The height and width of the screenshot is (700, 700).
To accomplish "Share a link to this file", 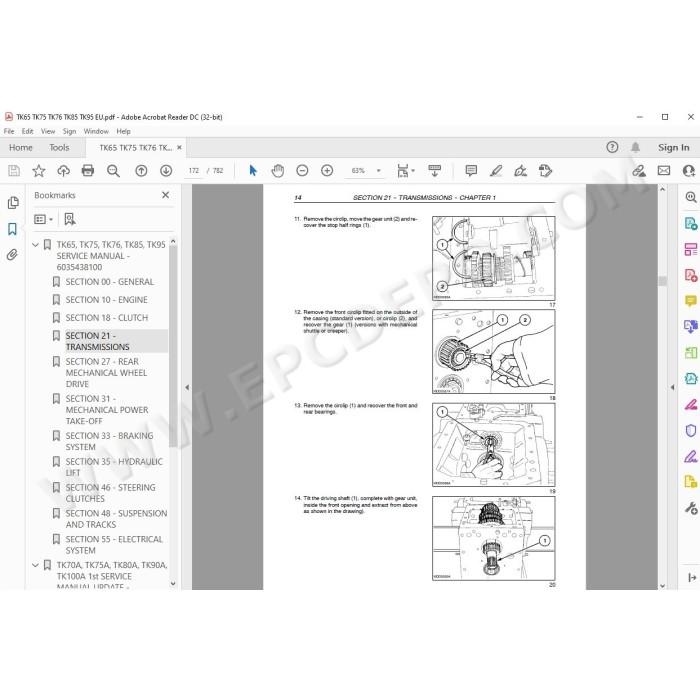I will pyautogui.click(x=639, y=171).
